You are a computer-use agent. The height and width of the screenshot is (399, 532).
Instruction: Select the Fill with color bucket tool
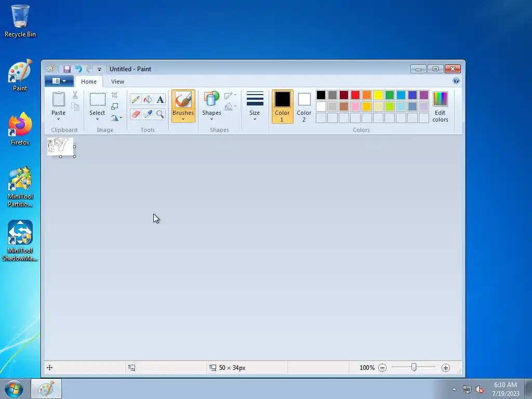coord(148,99)
